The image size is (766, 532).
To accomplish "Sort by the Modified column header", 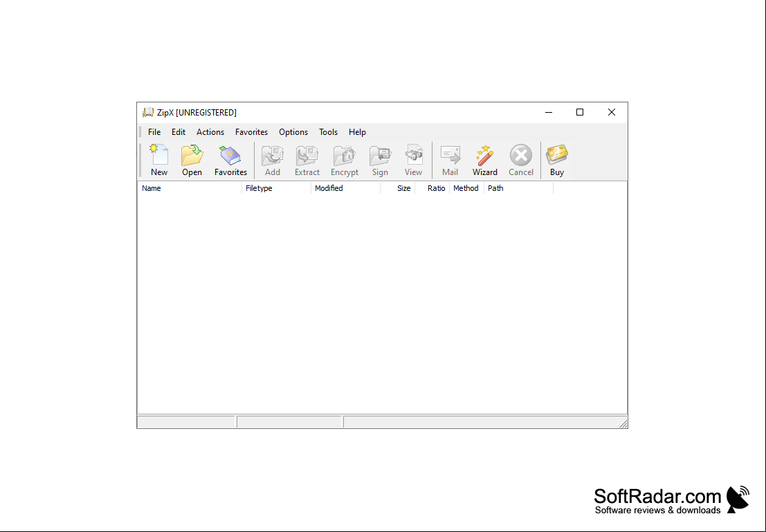I will point(346,188).
